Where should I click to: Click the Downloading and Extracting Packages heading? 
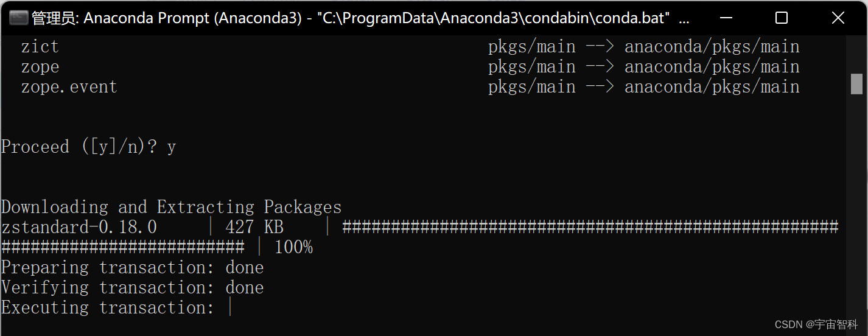pyautogui.click(x=171, y=207)
